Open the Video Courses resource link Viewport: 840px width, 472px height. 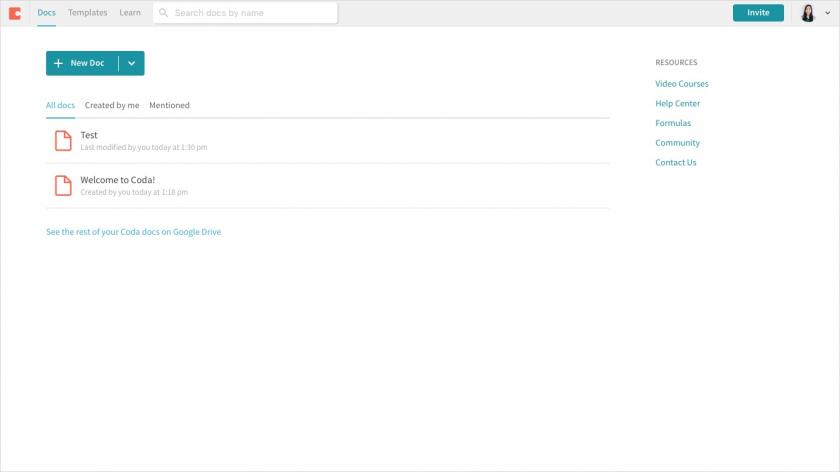(x=681, y=84)
